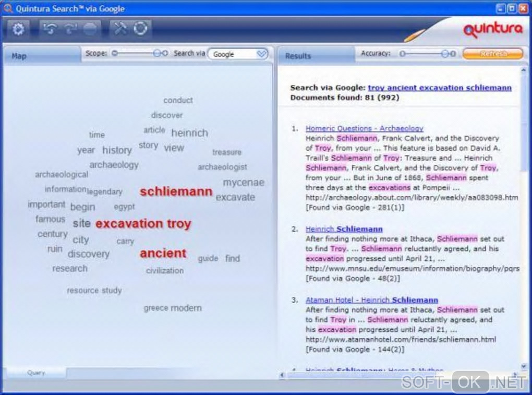Click the word 'conduct' in the map
The image size is (532, 395).
[178, 100]
